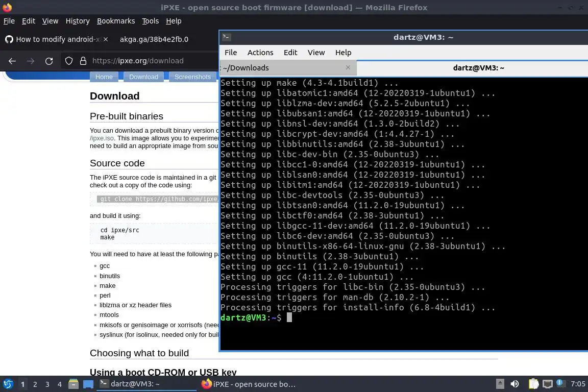Open the terminal Edit menu

pyautogui.click(x=290, y=53)
